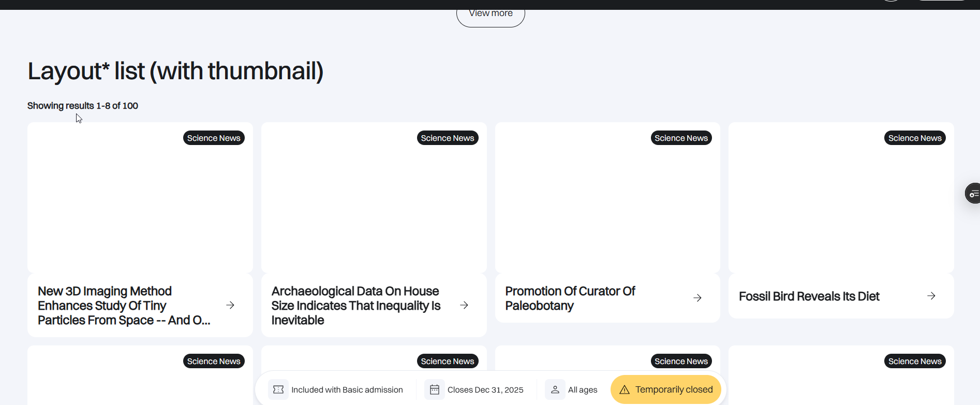Screen dimensions: 980x405
Task: Open Archaeological Data On House Size article
Action: coord(356,306)
